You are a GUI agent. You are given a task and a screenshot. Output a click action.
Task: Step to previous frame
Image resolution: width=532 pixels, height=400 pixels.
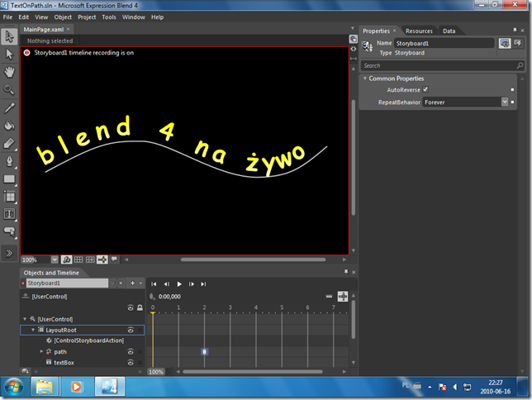[167, 283]
